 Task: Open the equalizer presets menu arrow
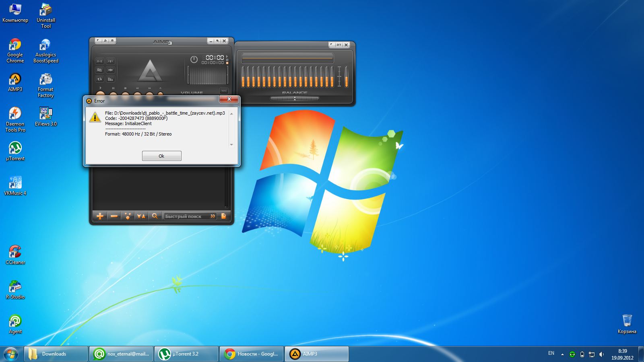click(331, 45)
